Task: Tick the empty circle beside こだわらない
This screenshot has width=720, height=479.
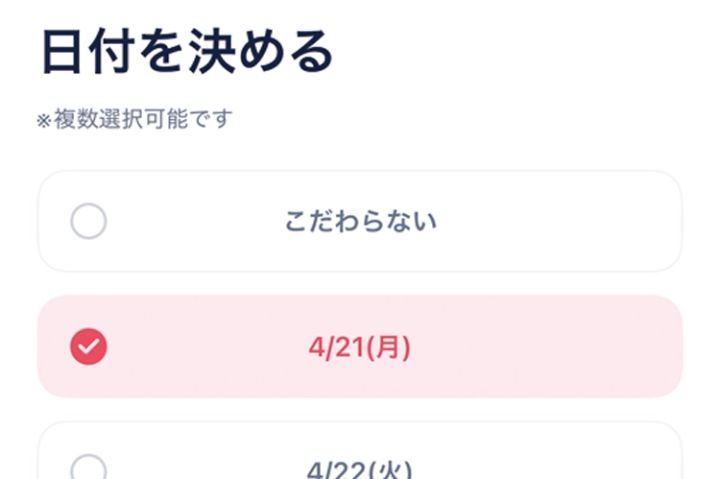Action: coord(89,221)
